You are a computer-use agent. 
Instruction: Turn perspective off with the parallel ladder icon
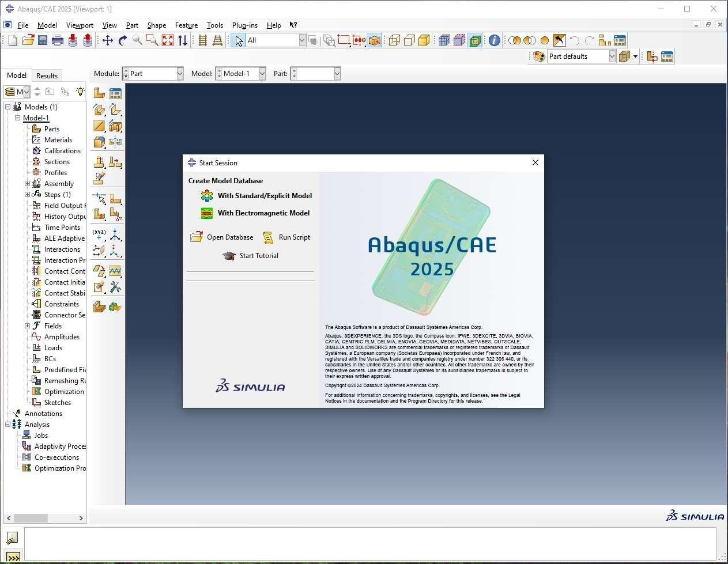coord(203,40)
